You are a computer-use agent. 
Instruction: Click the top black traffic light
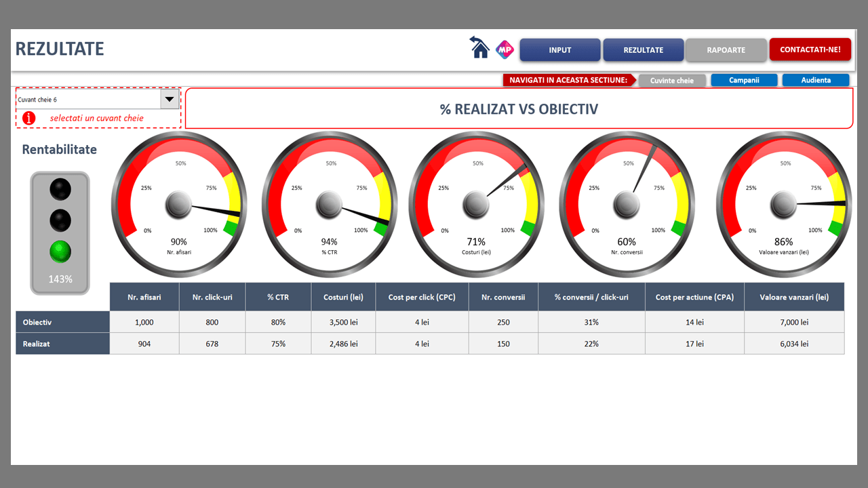(x=60, y=189)
